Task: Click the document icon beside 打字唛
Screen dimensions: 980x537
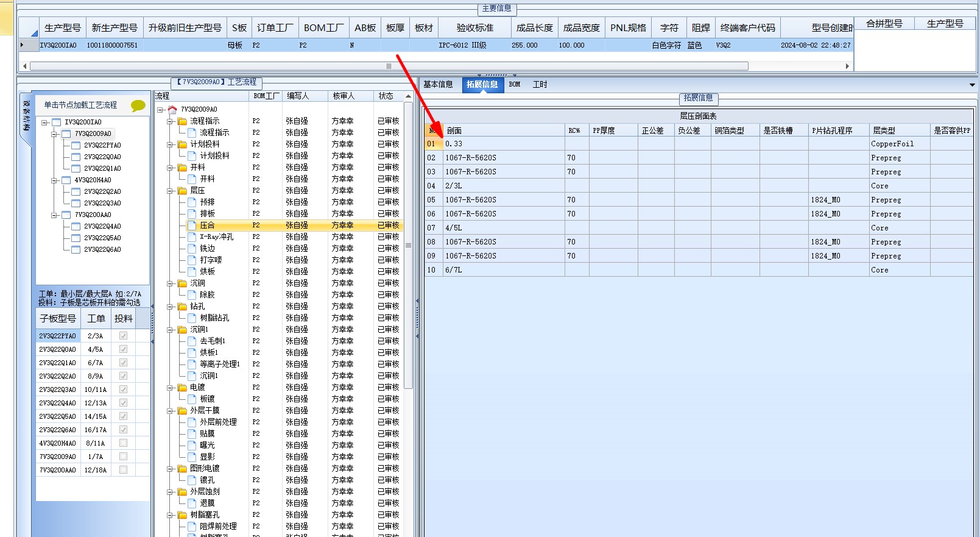Action: coord(192,260)
